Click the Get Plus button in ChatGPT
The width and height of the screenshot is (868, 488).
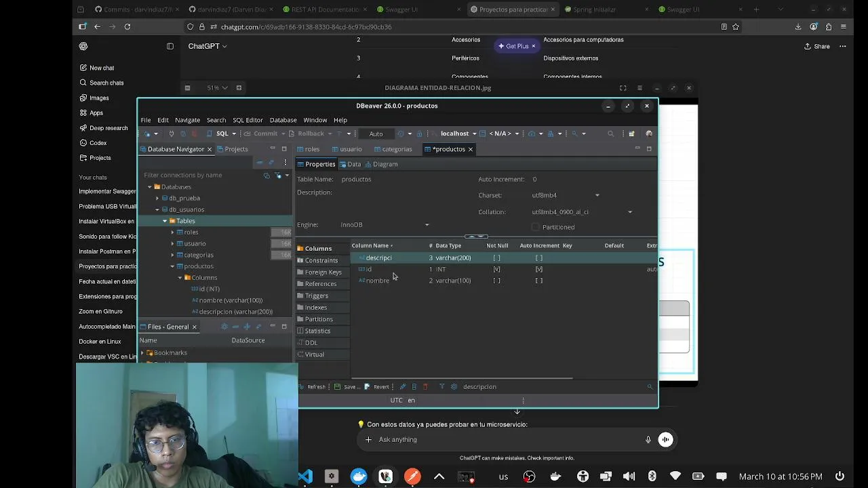517,46
